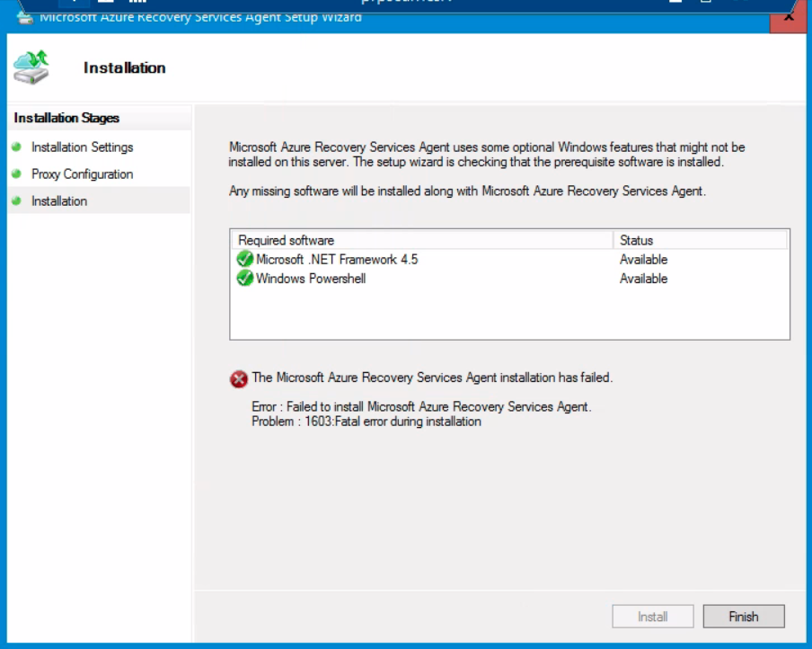Image resolution: width=812 pixels, height=649 pixels.
Task: Click the 'Failed to install' error line
Action: (421, 406)
